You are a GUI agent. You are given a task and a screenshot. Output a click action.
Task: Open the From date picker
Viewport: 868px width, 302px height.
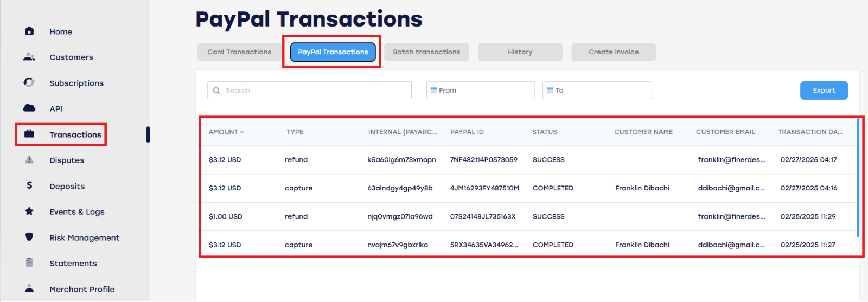(481, 91)
